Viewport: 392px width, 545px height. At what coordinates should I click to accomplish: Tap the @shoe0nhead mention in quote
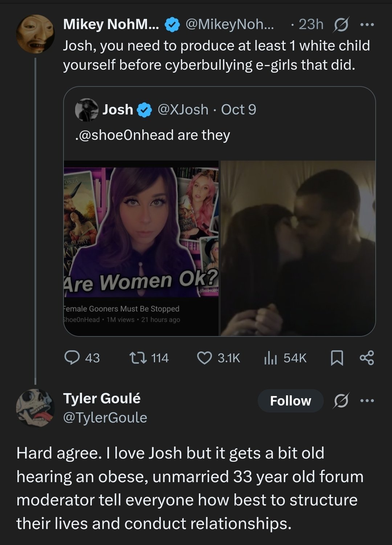(124, 135)
